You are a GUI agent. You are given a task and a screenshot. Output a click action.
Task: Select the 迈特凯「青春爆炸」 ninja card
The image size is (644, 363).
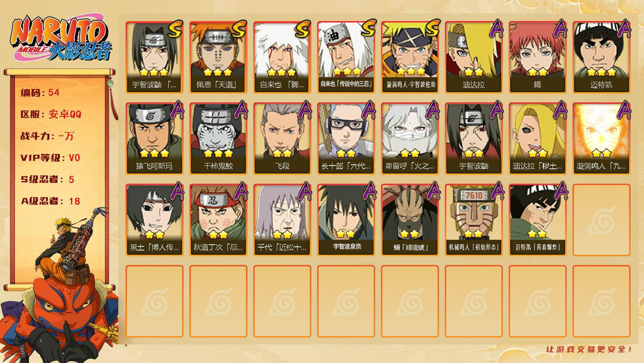(537, 220)
